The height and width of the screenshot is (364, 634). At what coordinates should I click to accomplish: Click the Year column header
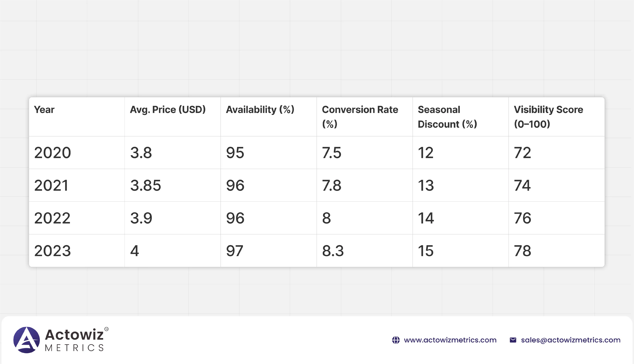tap(44, 109)
